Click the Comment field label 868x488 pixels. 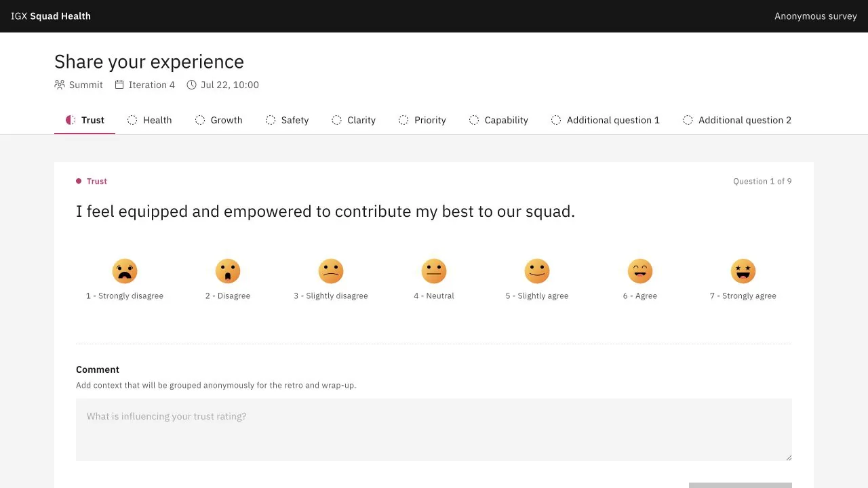pyautogui.click(x=98, y=369)
